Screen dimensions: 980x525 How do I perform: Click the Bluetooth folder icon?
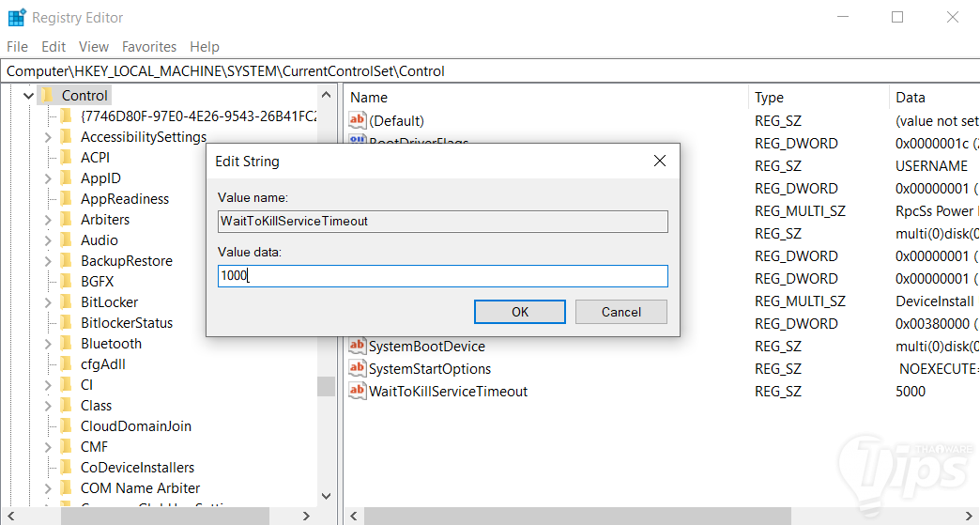(65, 344)
